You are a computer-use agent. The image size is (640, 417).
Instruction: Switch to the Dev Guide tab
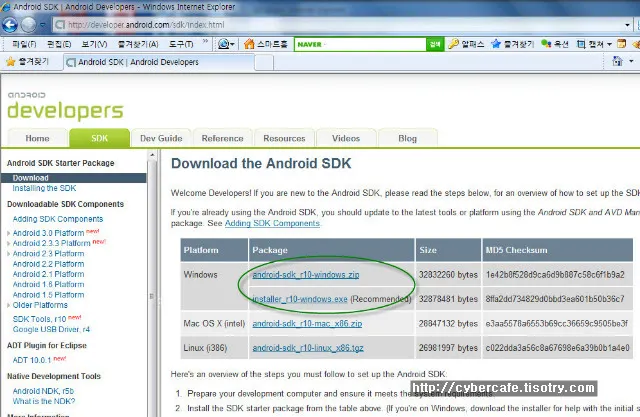click(161, 138)
